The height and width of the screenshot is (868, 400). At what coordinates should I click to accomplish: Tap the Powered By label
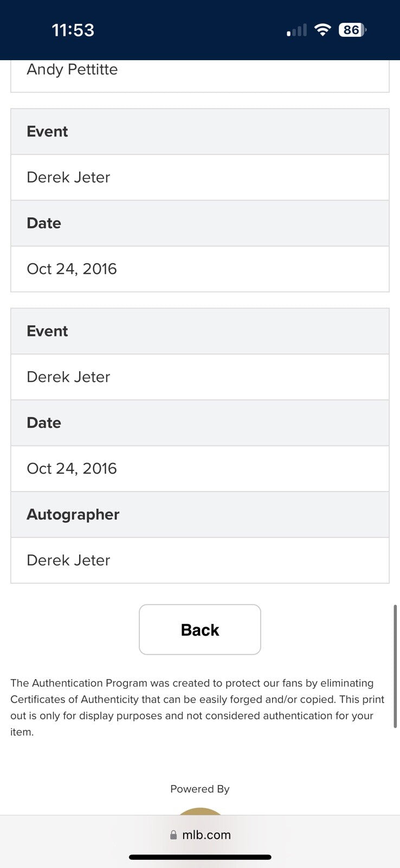200,789
